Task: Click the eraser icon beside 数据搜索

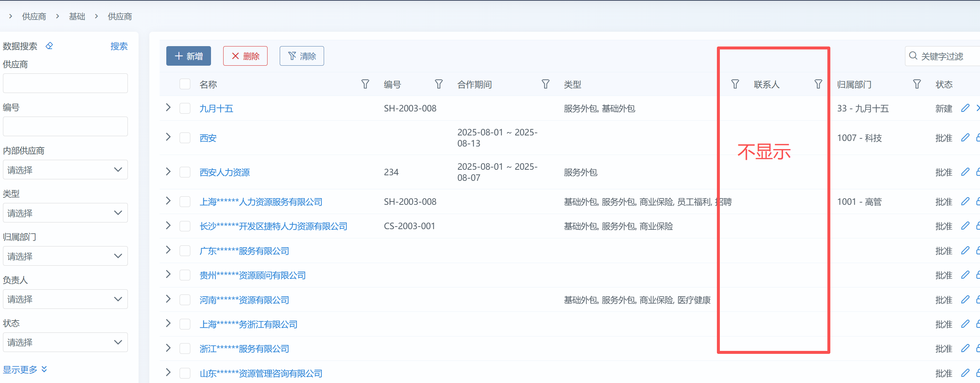Action: [x=49, y=46]
